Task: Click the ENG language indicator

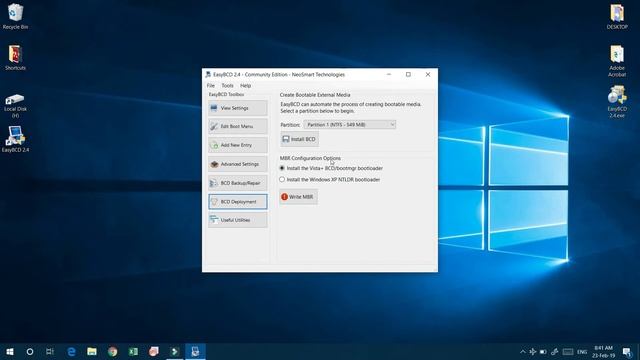Action: [582, 351]
